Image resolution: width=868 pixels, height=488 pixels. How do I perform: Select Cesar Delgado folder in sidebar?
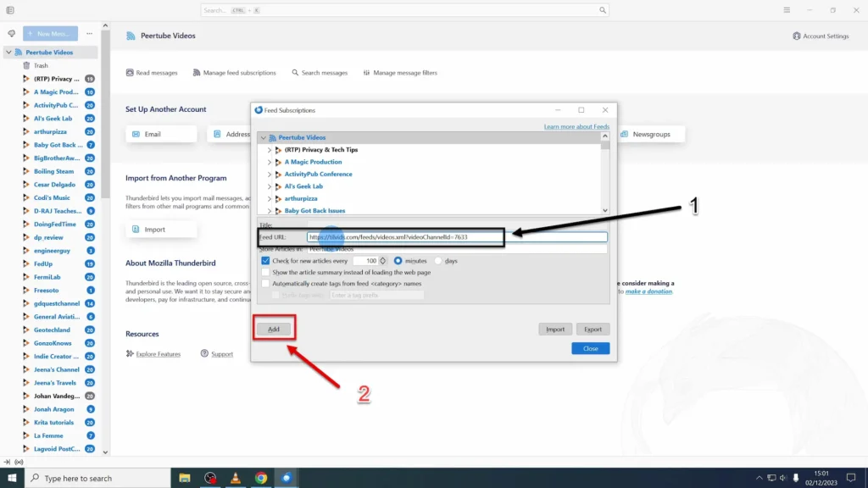coord(54,184)
